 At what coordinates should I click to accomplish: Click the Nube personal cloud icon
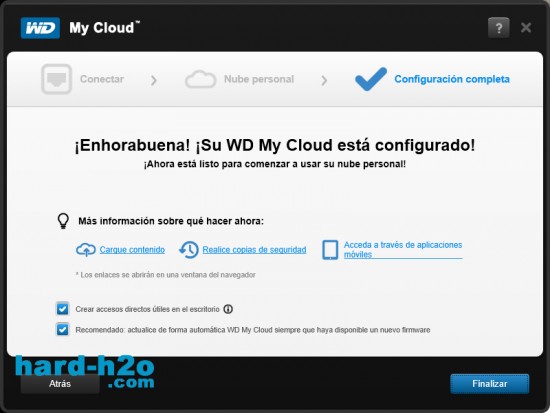tap(200, 79)
